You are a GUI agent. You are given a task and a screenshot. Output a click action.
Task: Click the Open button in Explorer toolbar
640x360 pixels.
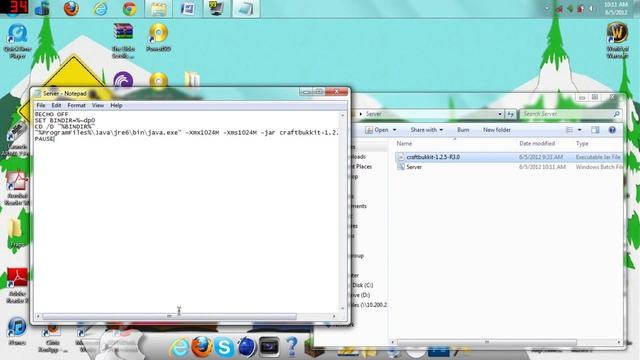(377, 130)
